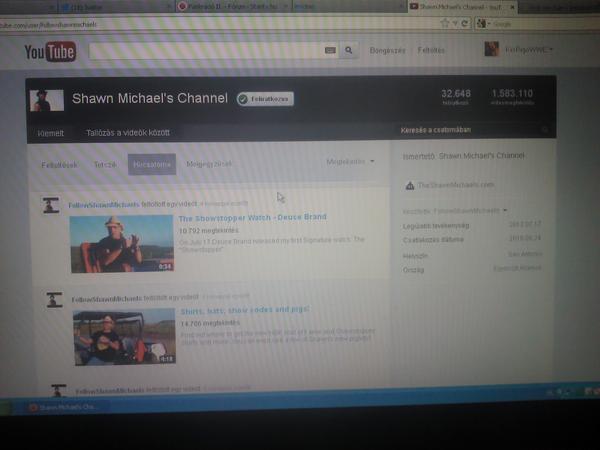Select the Tetszik filter
Screen dimensions: 600x450
[x=105, y=165]
